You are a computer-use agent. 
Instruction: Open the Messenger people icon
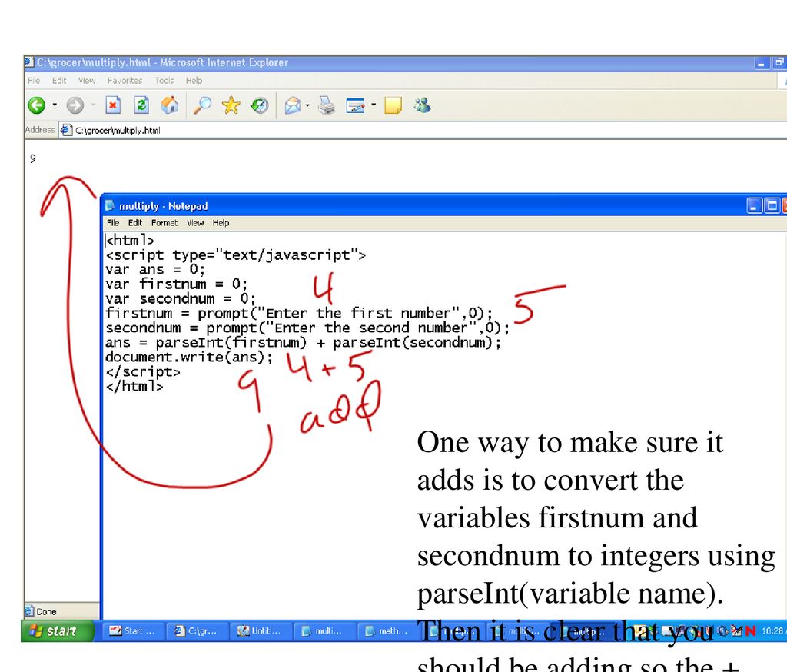pyautogui.click(x=422, y=105)
